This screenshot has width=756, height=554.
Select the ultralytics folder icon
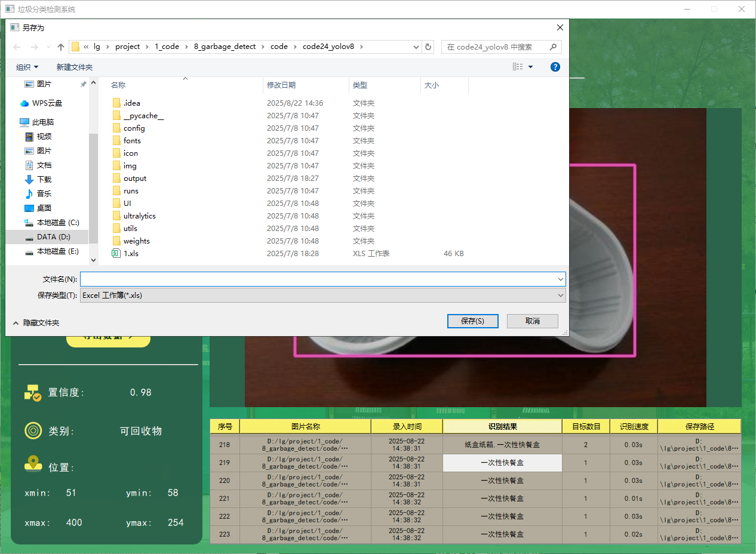tap(116, 216)
